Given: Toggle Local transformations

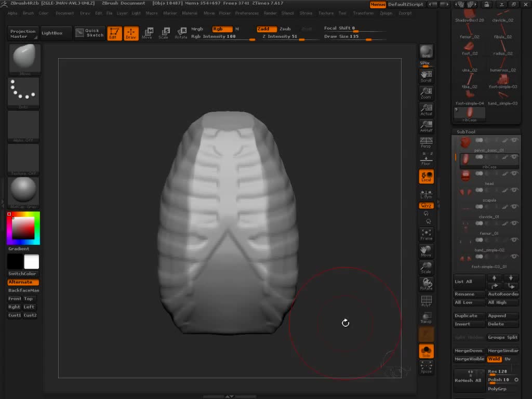Looking at the screenshot, I should pos(426,177).
